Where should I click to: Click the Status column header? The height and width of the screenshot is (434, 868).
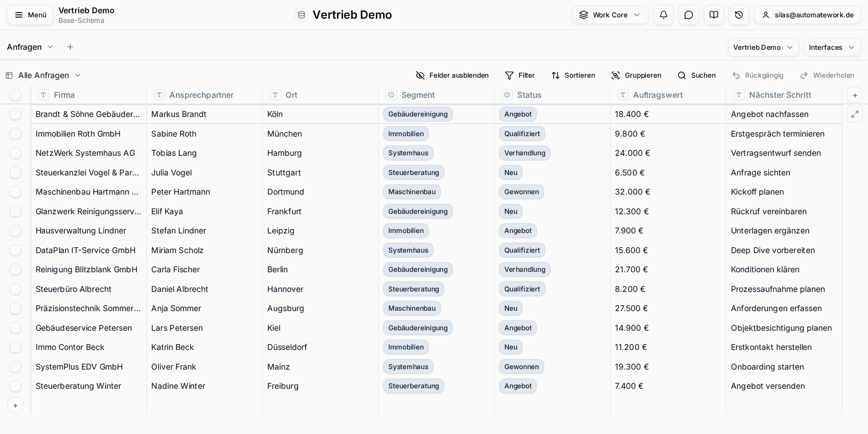(x=552, y=95)
